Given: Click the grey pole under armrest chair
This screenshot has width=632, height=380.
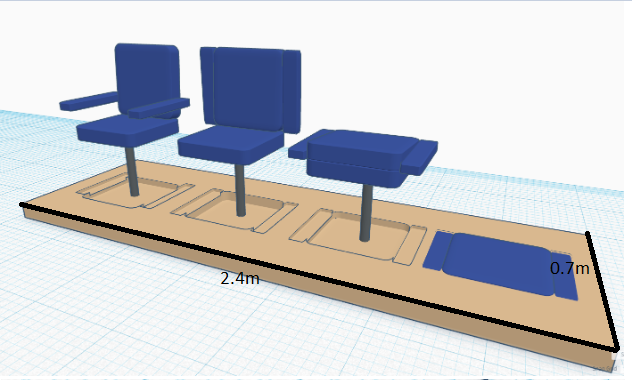Looking at the screenshot, I should pyautogui.click(x=133, y=171).
